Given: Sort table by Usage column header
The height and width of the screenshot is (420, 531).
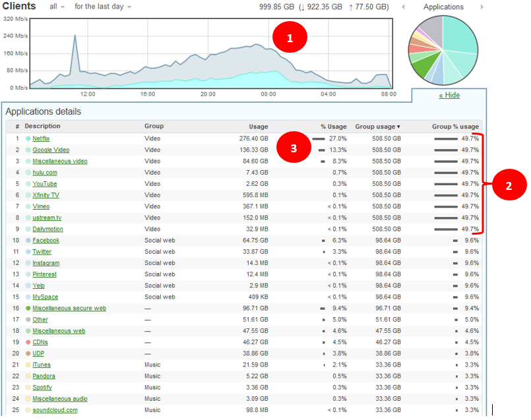Looking at the screenshot, I should 258,127.
